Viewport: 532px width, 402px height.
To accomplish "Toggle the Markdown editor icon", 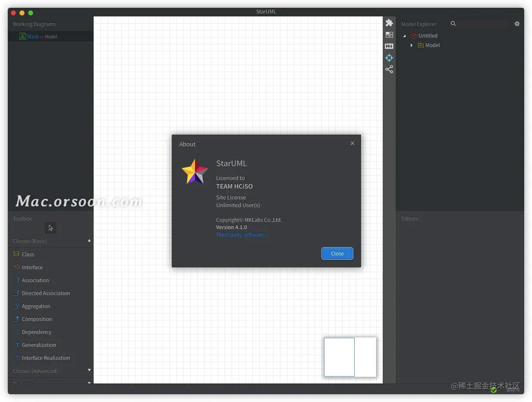I will [x=389, y=46].
